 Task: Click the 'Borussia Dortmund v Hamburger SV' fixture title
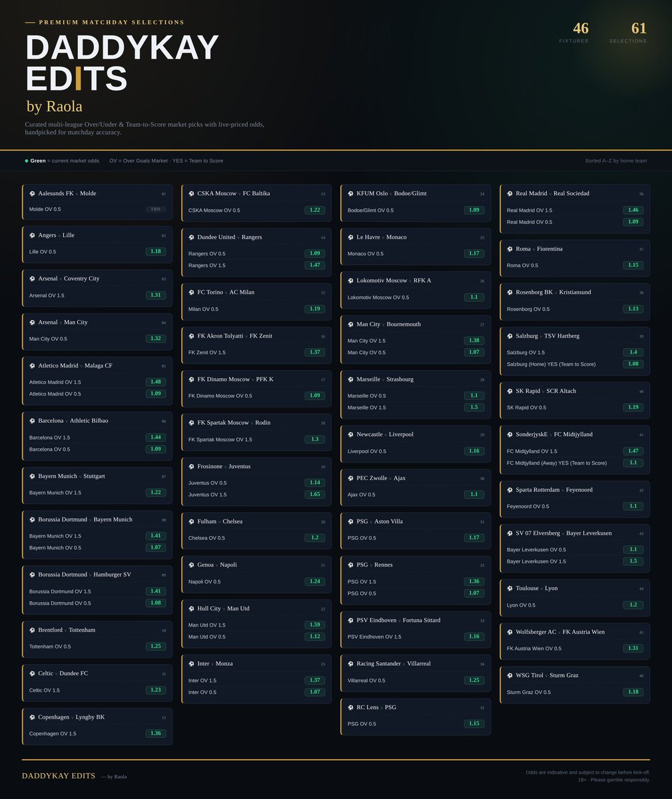click(85, 575)
